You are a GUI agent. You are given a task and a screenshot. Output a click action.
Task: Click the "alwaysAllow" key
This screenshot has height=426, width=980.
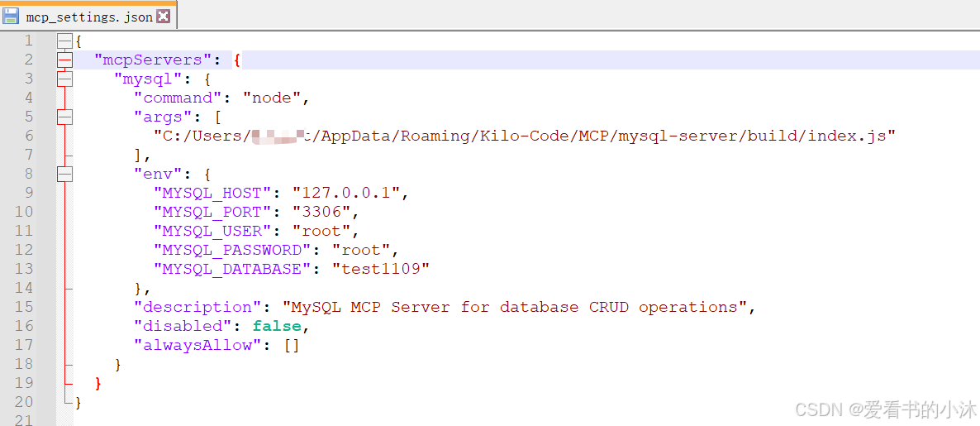point(197,345)
